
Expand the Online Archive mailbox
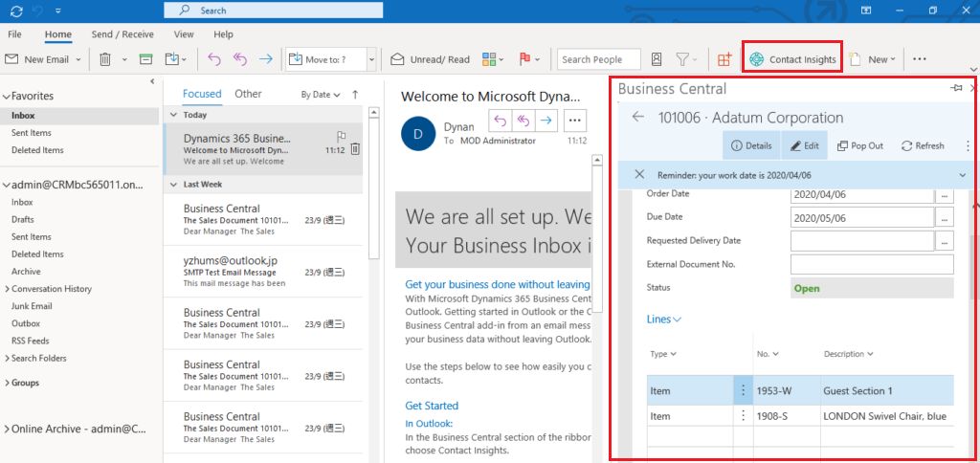pos(7,430)
